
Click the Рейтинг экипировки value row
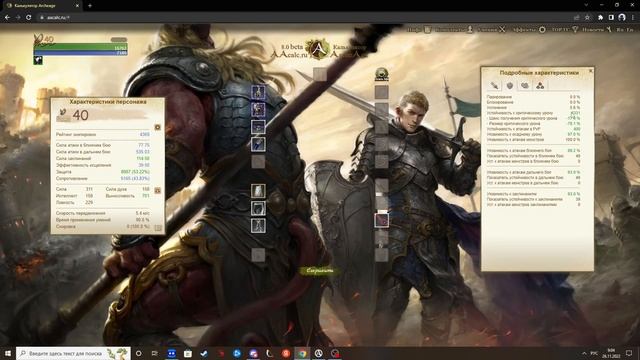102,134
